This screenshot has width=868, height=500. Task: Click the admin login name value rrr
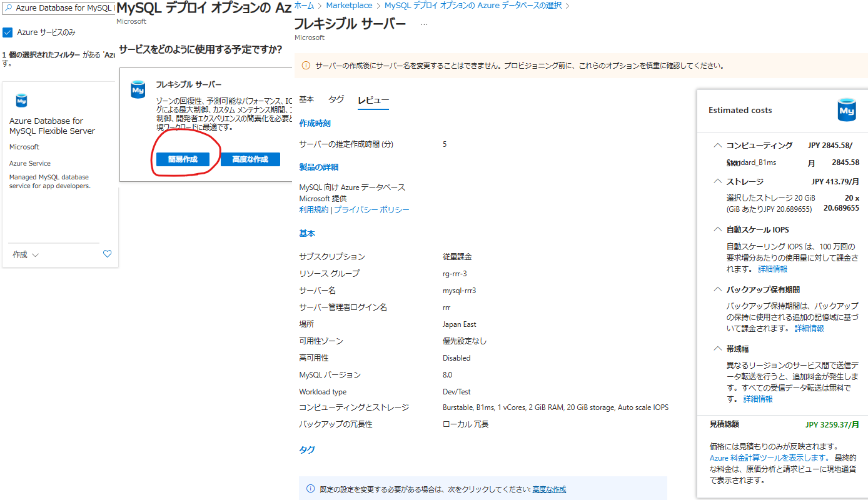coord(447,307)
